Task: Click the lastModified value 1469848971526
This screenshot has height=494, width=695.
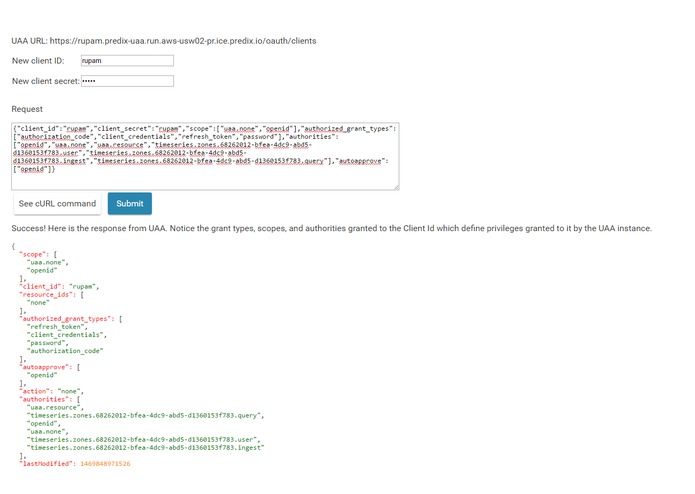Action: coord(105,464)
